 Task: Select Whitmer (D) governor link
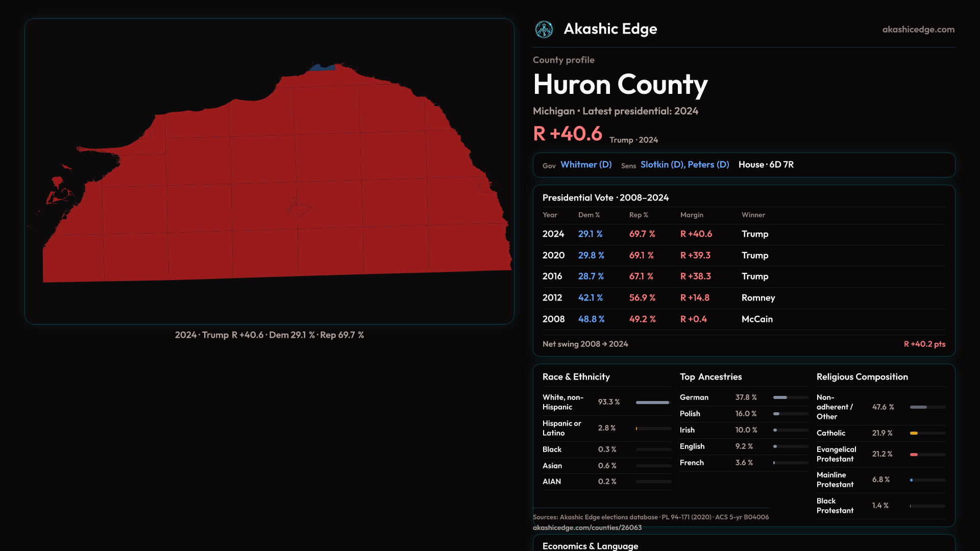click(x=585, y=165)
